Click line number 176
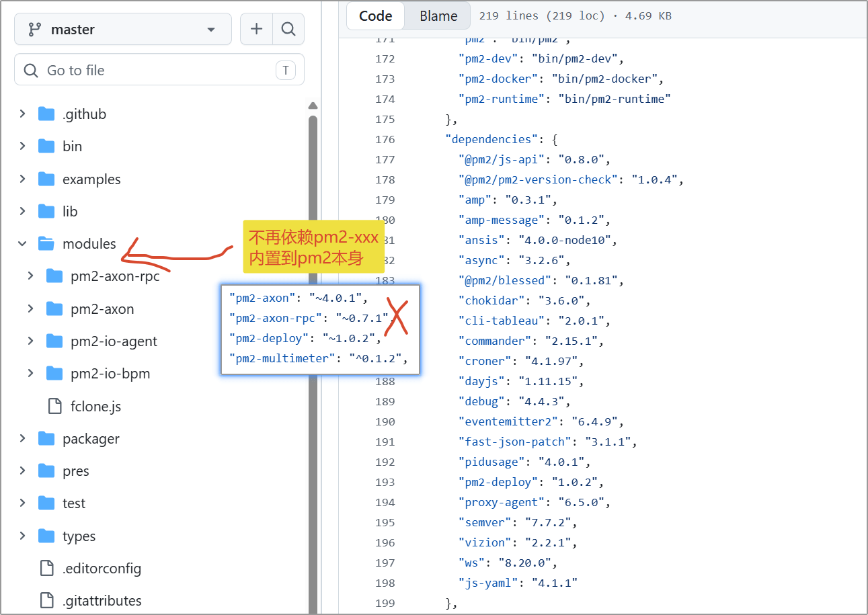 tap(385, 139)
